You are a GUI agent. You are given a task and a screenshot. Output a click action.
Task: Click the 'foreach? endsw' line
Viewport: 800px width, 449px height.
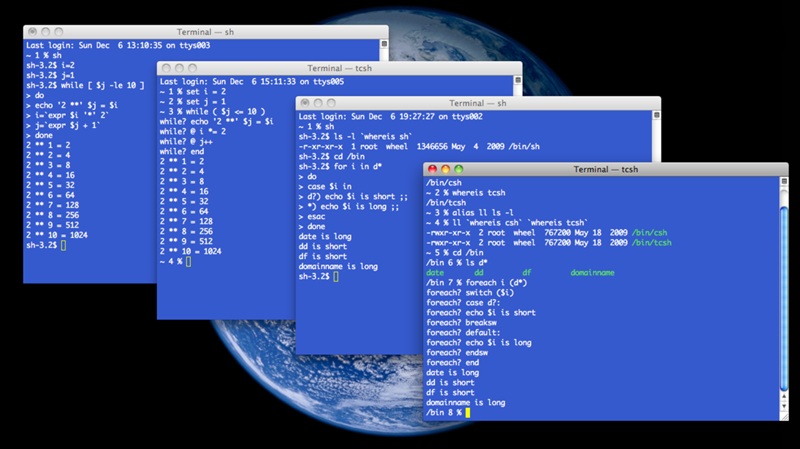pos(457,353)
